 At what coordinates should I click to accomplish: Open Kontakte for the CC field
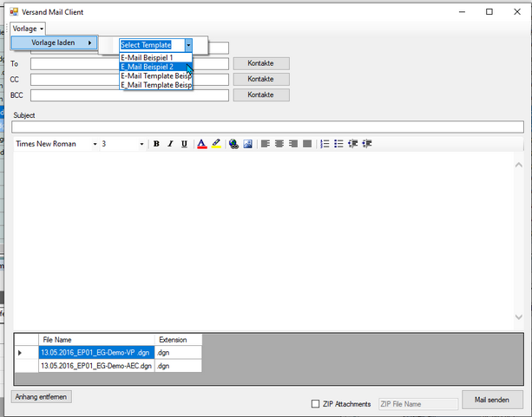click(261, 79)
